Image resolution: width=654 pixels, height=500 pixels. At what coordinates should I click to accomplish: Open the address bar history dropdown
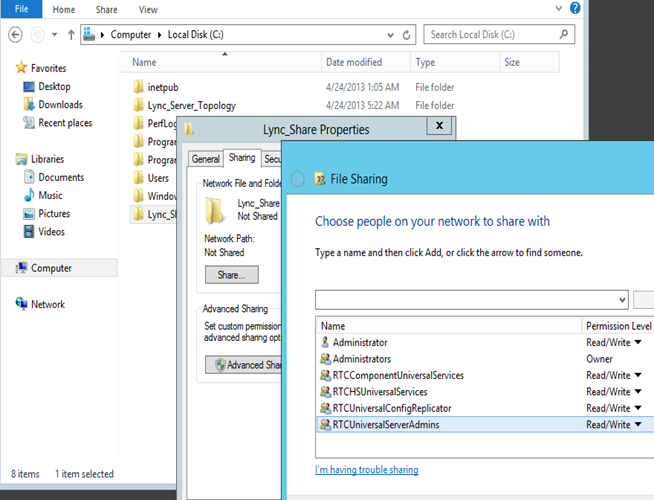click(x=390, y=35)
